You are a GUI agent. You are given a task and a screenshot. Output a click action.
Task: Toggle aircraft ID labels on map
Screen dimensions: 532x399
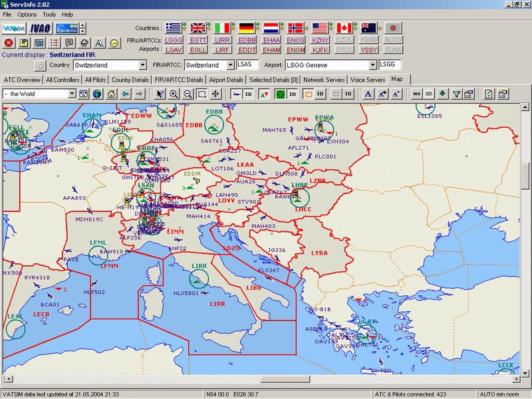[x=249, y=94]
